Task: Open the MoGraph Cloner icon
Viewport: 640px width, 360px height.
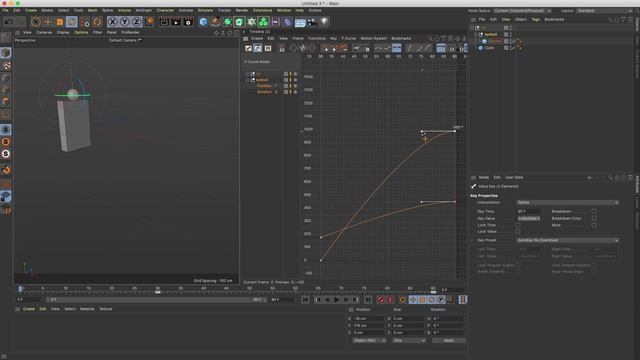Action: (x=264, y=22)
